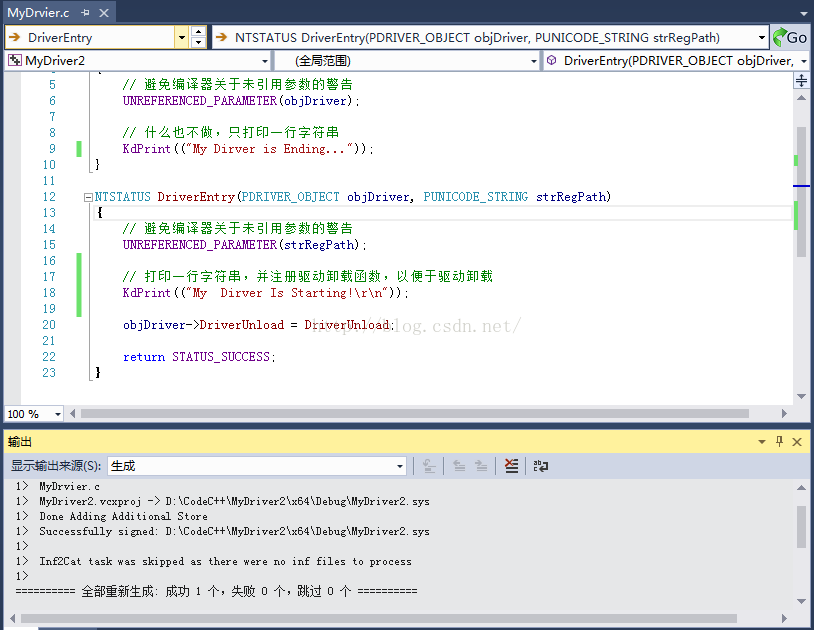Click output panel scroll up arrow
The image size is (814, 630).
coord(801,488)
